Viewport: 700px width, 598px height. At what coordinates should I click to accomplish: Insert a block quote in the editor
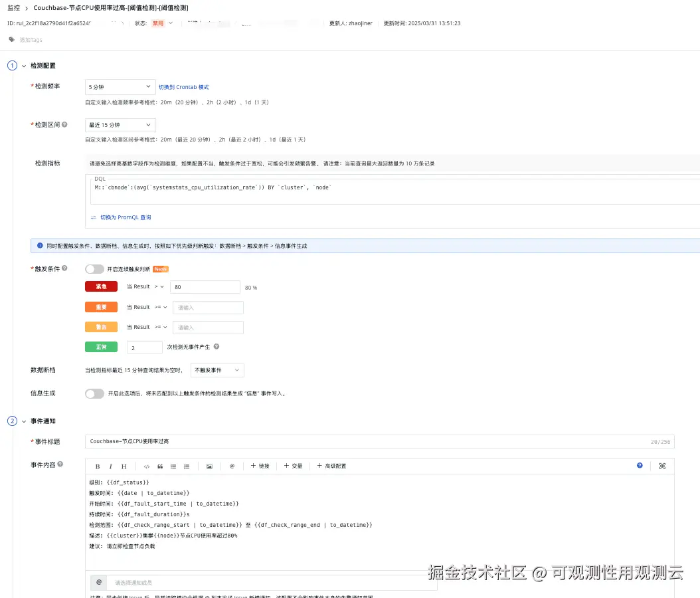tap(160, 466)
